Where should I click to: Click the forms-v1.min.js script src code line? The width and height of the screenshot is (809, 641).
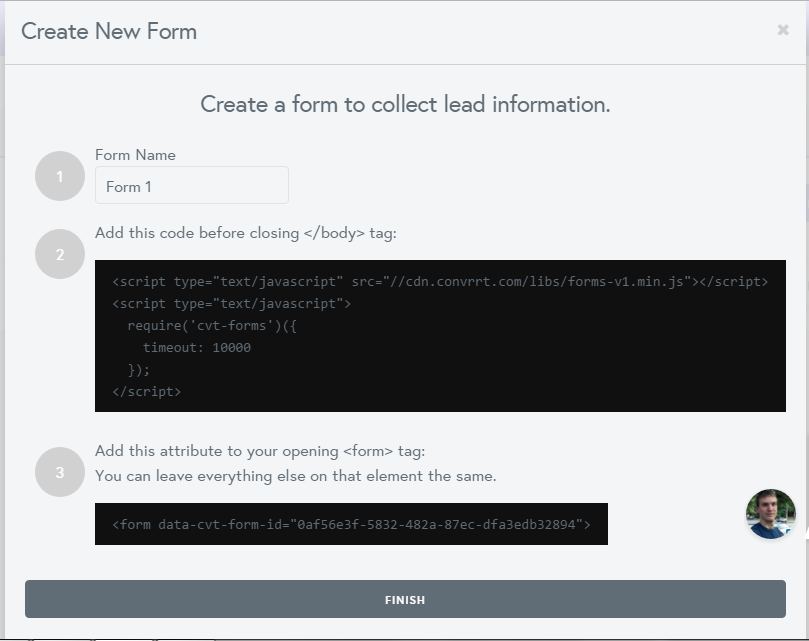pos(440,281)
